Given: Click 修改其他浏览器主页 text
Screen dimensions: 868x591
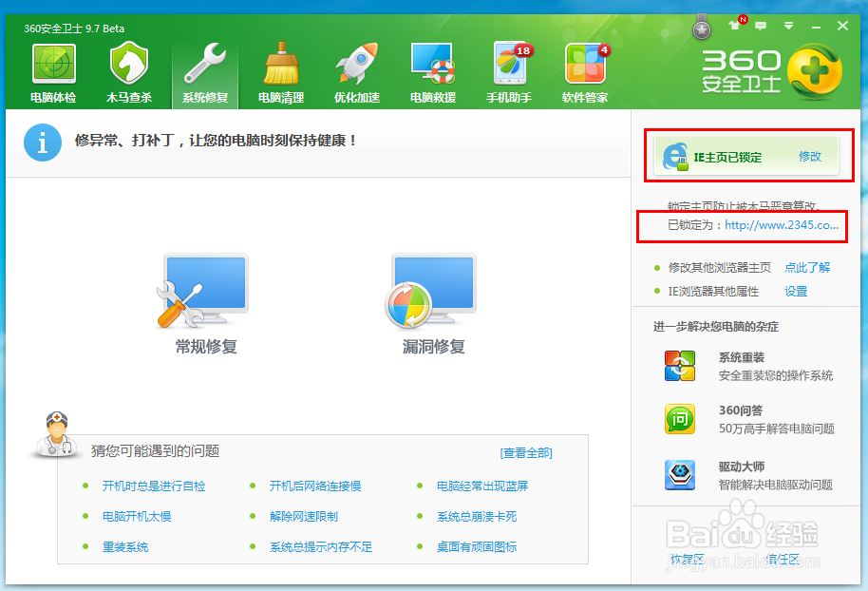Looking at the screenshot, I should click(720, 268).
